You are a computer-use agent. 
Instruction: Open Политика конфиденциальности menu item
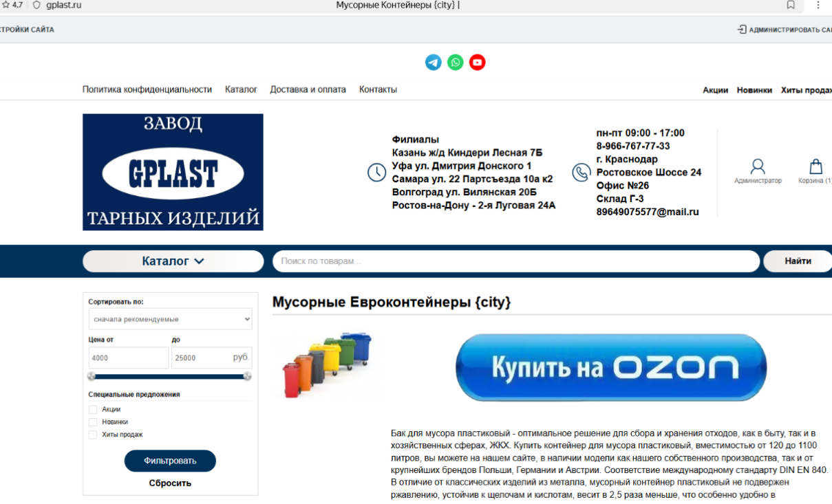tap(147, 89)
